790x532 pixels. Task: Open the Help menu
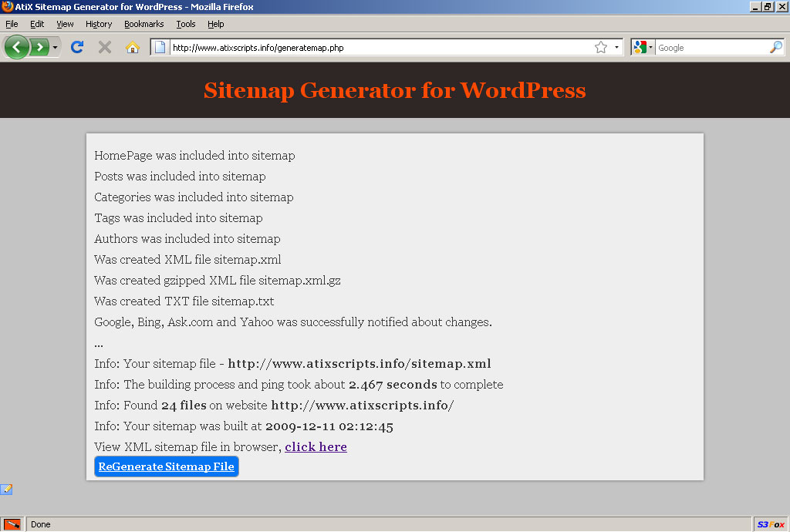216,24
